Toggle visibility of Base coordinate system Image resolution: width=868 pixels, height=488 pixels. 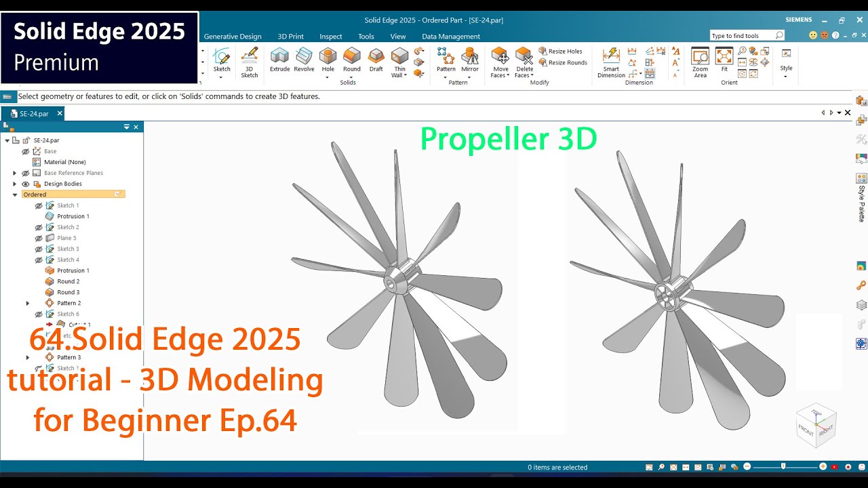click(x=26, y=151)
